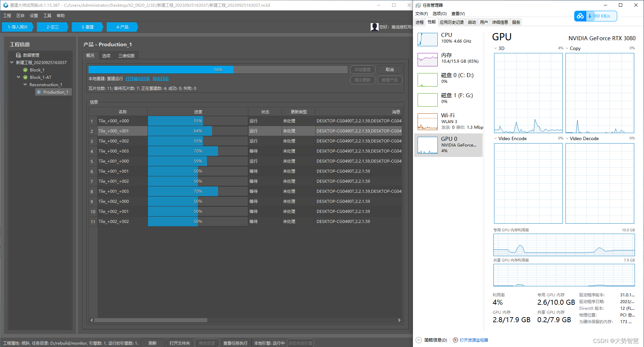This screenshot has width=644, height=347.
Task: Go to step 1-导入照片
Action: [x=18, y=27]
